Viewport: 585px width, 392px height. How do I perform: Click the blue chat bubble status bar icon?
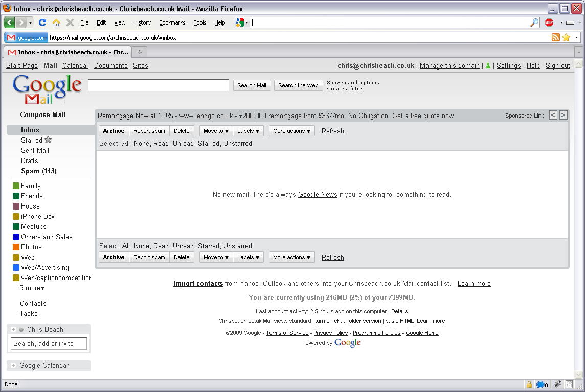click(540, 384)
